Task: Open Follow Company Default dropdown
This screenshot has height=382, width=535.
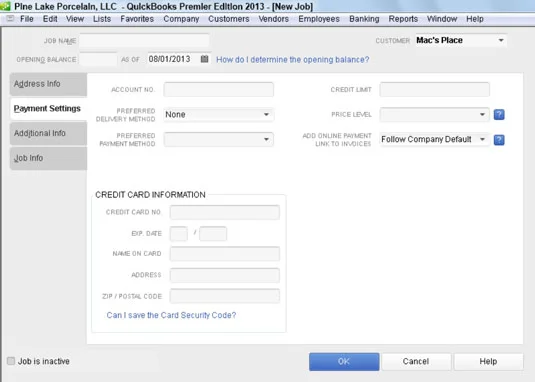Action: pos(435,139)
